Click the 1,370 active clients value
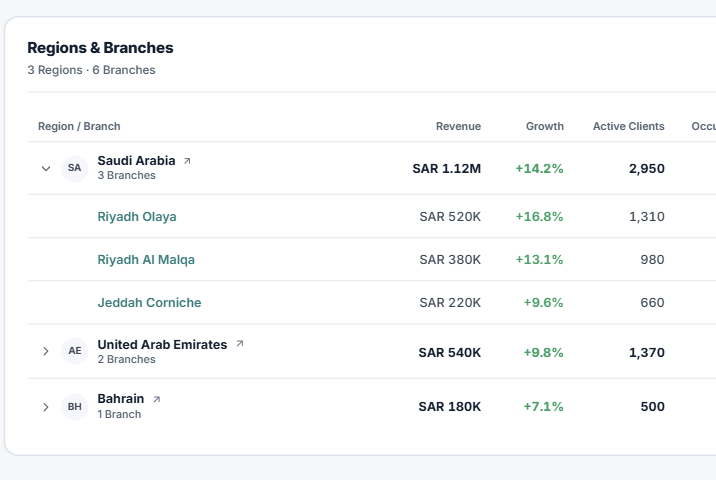This screenshot has width=716, height=480. tap(647, 353)
